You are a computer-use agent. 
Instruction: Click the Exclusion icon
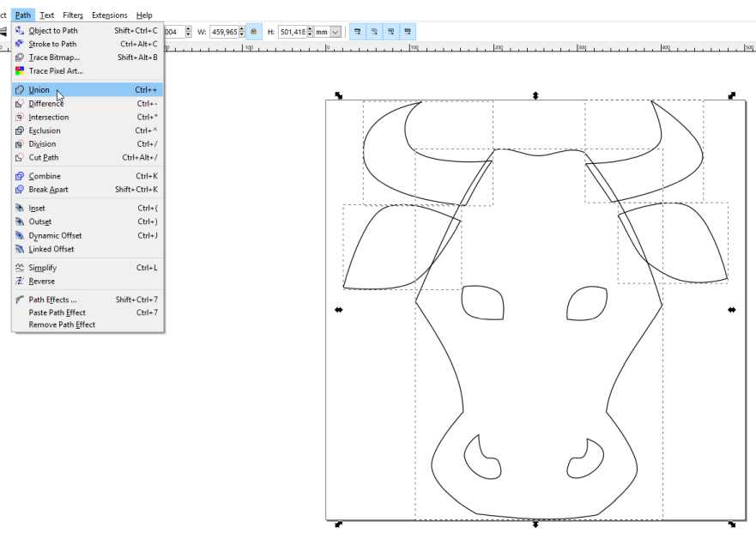[19, 130]
